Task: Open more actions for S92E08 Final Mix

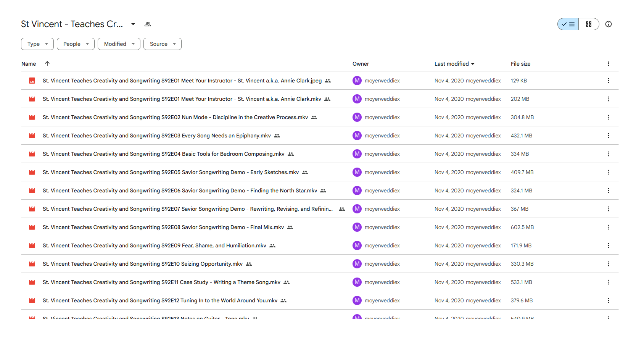Action: [x=609, y=227]
